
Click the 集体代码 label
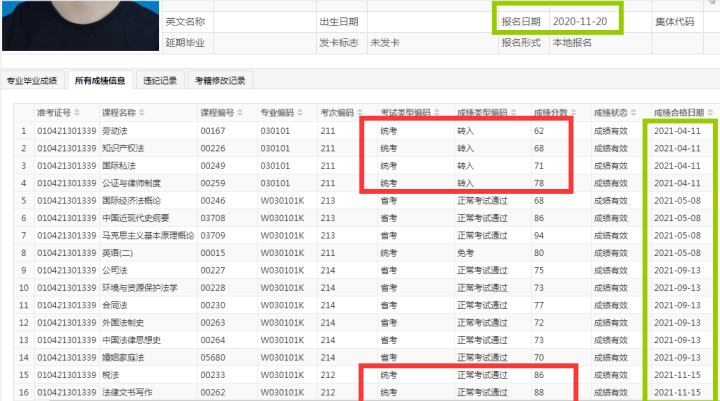[675, 22]
